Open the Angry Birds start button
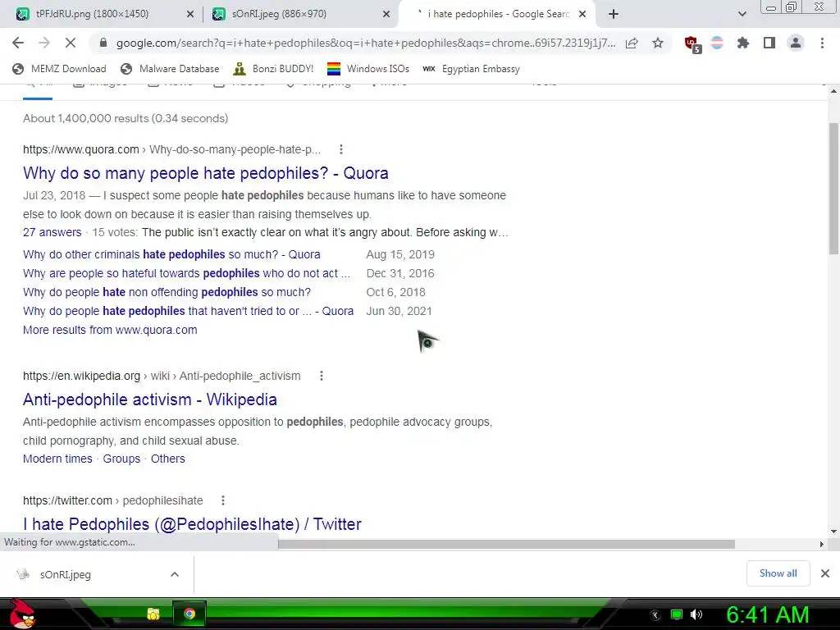This screenshot has height=630, width=840. (x=22, y=614)
